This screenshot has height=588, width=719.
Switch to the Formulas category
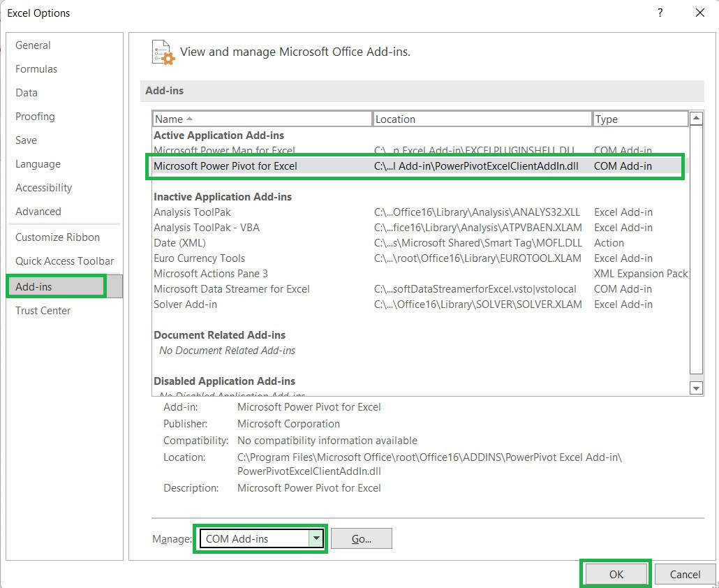pyautogui.click(x=36, y=69)
